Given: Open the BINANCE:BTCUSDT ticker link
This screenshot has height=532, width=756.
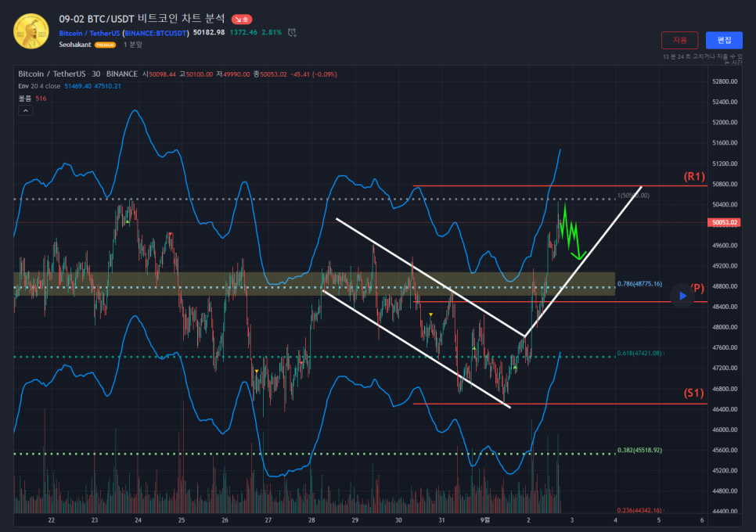Looking at the screenshot, I should 157,33.
